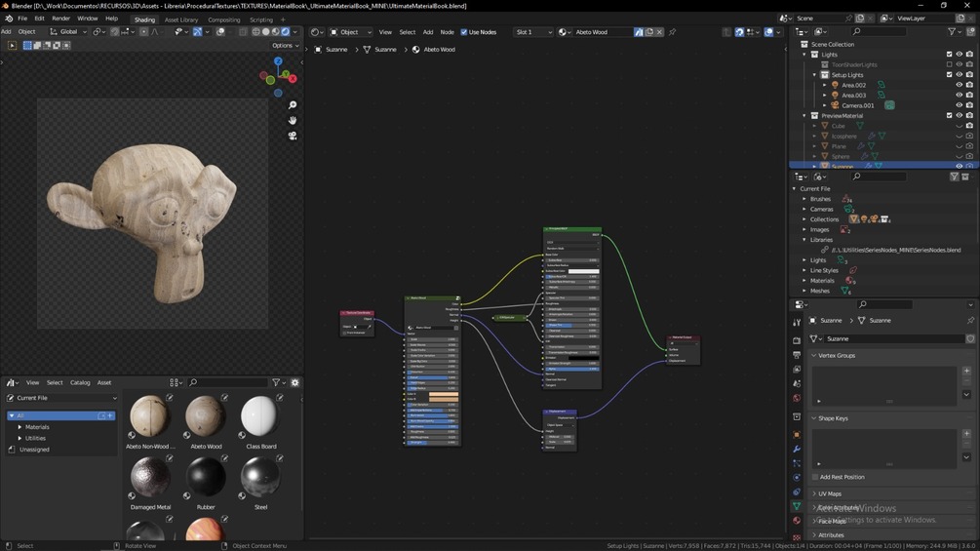Open the Physics properties tab icon

point(797,477)
